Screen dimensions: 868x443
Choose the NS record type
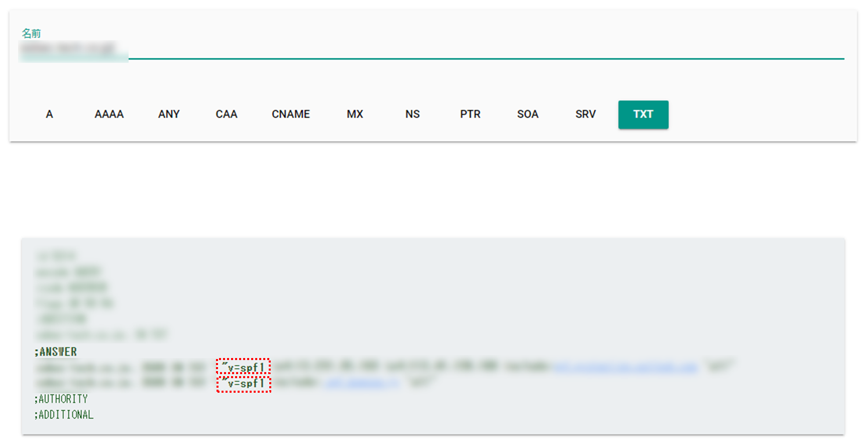tap(412, 115)
